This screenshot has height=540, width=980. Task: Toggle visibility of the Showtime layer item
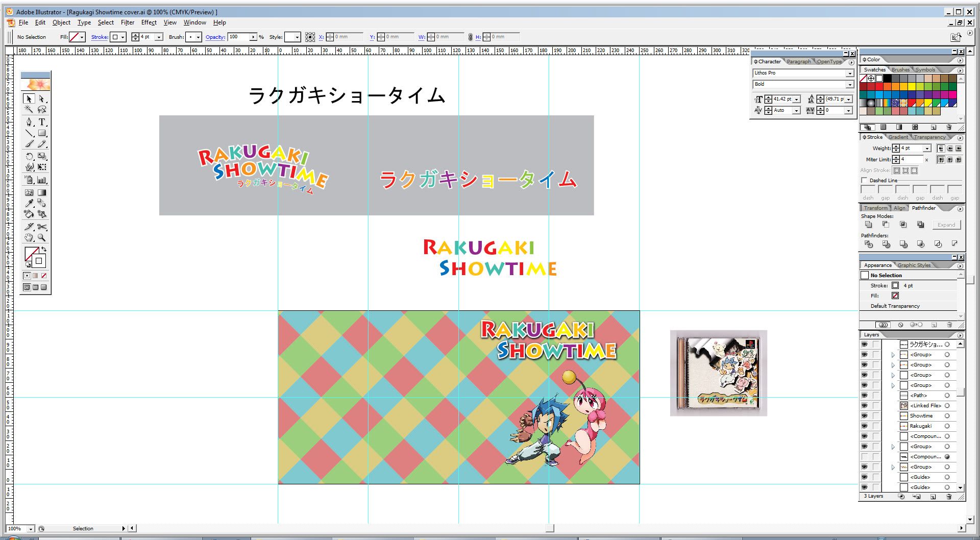tap(864, 416)
